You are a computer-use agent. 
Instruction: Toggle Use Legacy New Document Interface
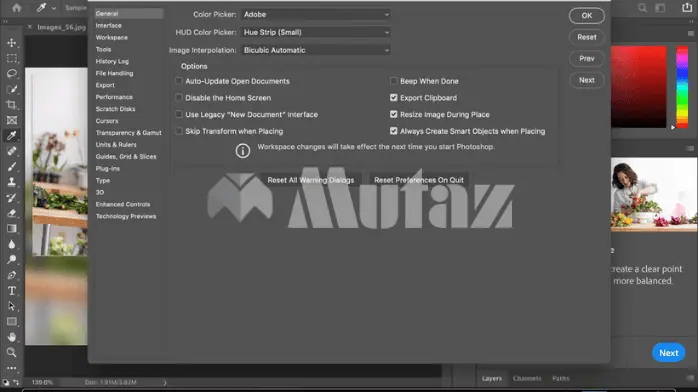(x=179, y=114)
